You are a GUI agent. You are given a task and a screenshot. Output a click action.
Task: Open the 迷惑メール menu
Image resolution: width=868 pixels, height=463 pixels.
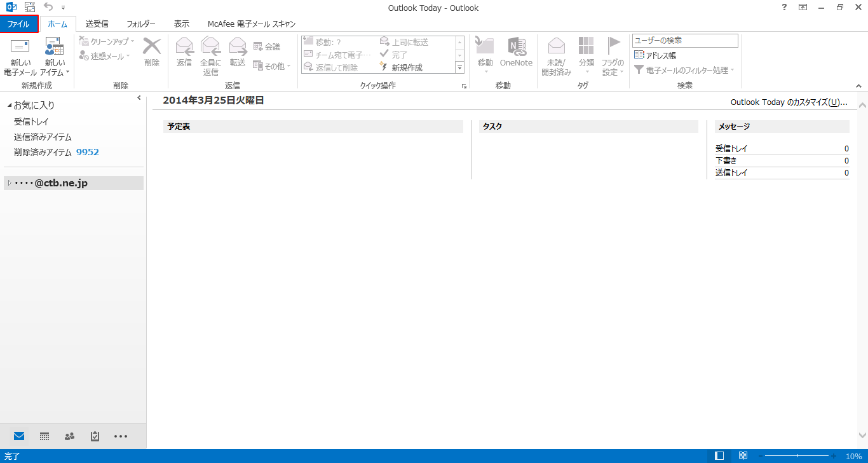[105, 56]
